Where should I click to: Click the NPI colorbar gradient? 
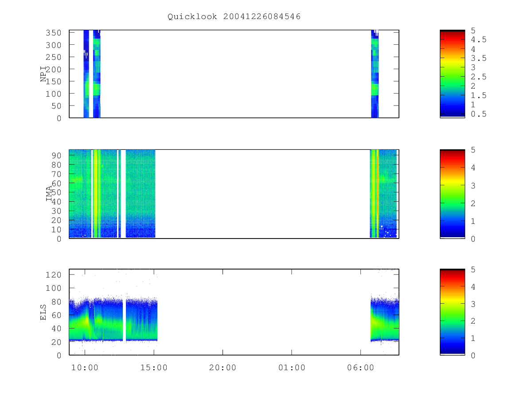452,74
